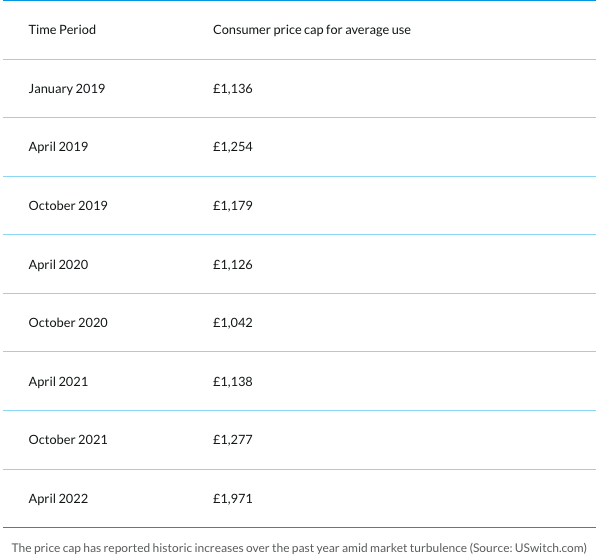The height and width of the screenshot is (558, 598).
Task: Click the Consumer price cap column header
Action: [312, 30]
